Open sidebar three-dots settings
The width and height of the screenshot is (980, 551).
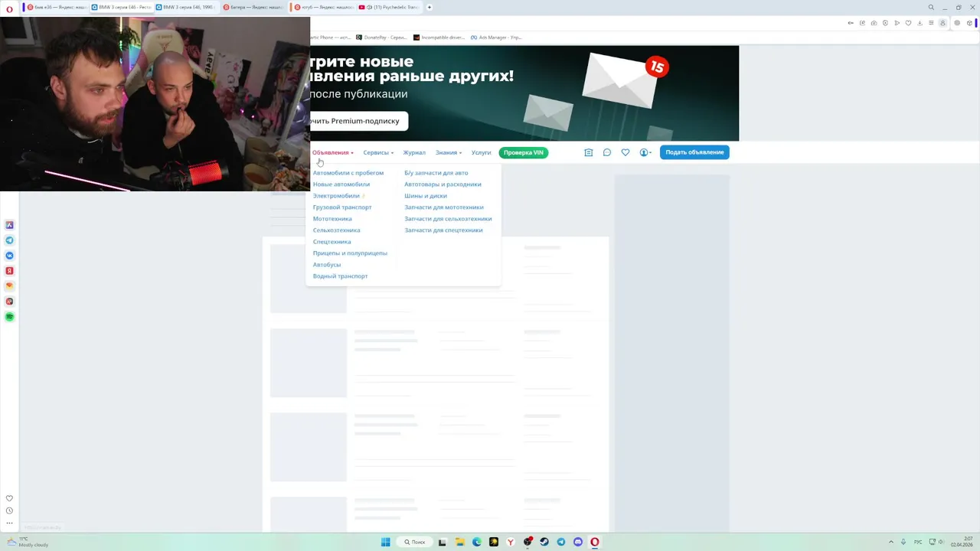pyautogui.click(x=9, y=523)
